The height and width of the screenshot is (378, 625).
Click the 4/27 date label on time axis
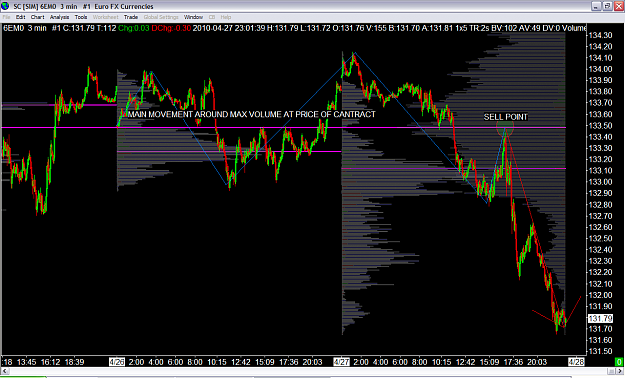pyautogui.click(x=342, y=362)
